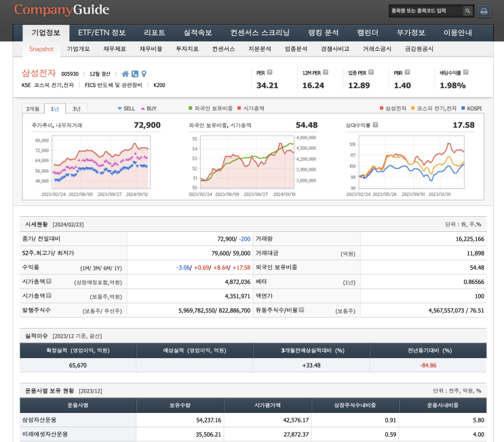Click the print page icon
This screenshot has width=504, height=442.
pyautogui.click(x=484, y=12)
